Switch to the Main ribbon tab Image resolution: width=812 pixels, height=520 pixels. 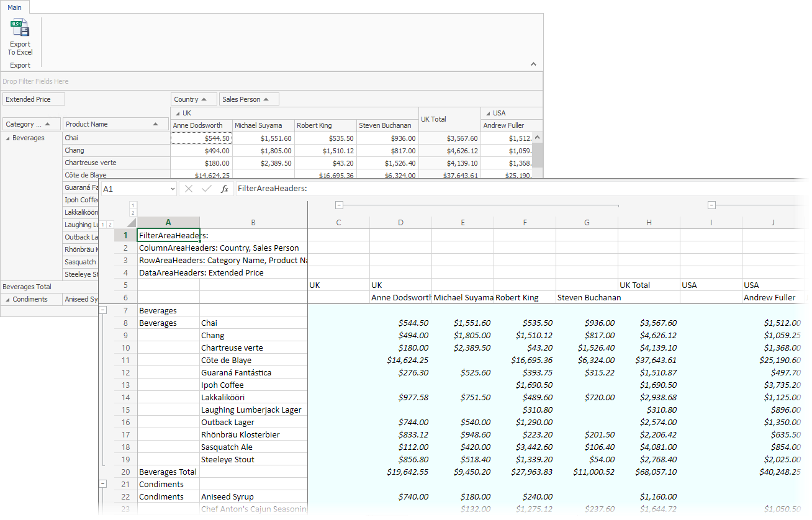tap(14, 7)
